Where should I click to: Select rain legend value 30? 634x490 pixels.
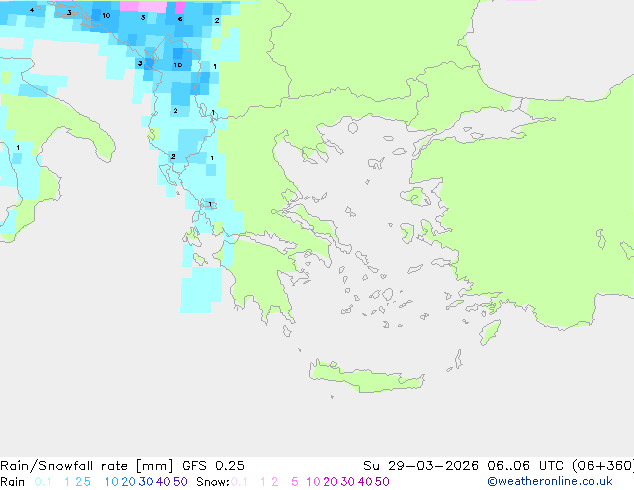point(146,482)
